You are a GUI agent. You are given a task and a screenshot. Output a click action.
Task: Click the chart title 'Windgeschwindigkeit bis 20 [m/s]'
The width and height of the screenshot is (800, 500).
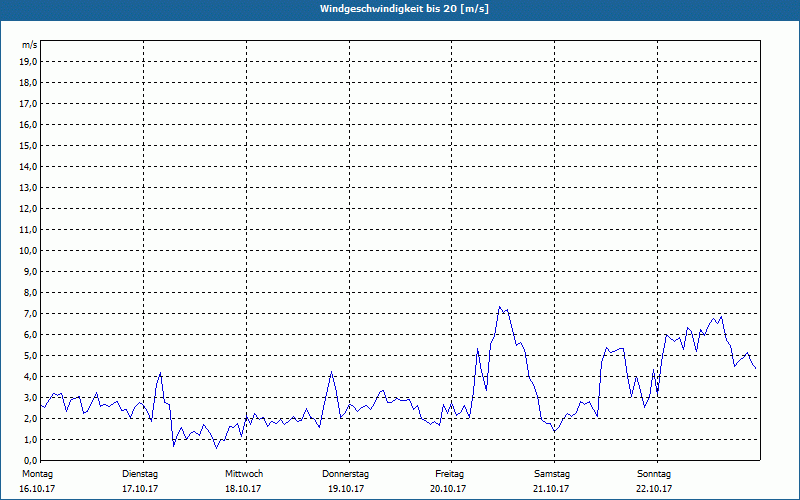click(404, 9)
